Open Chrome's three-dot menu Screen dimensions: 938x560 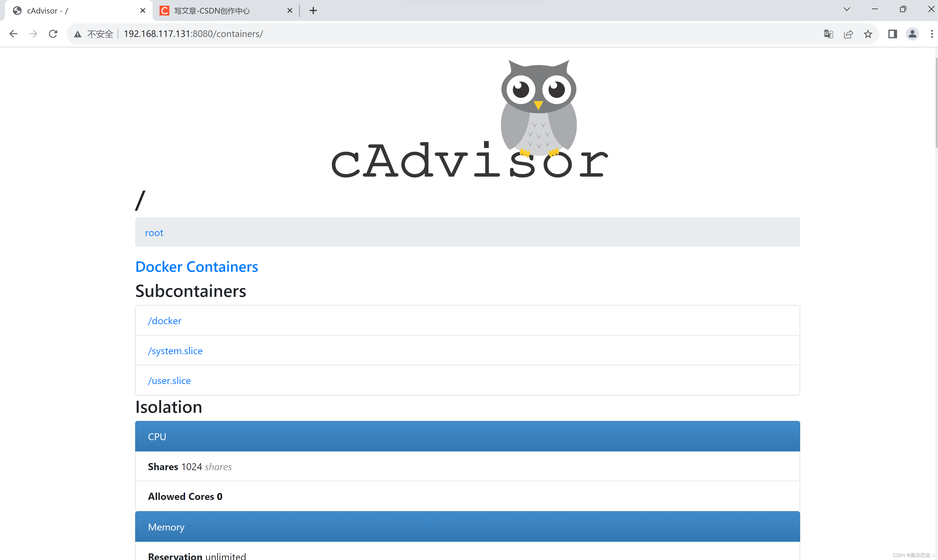pyautogui.click(x=932, y=34)
